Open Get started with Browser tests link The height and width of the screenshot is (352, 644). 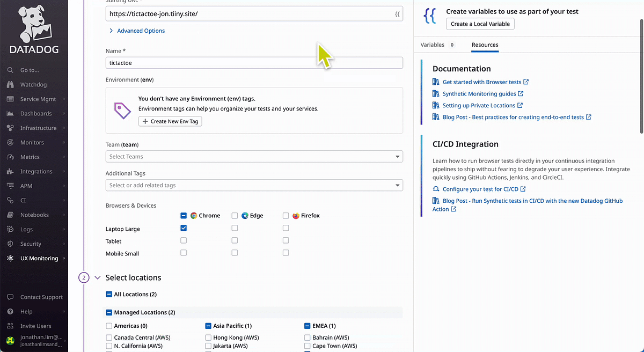(x=482, y=82)
